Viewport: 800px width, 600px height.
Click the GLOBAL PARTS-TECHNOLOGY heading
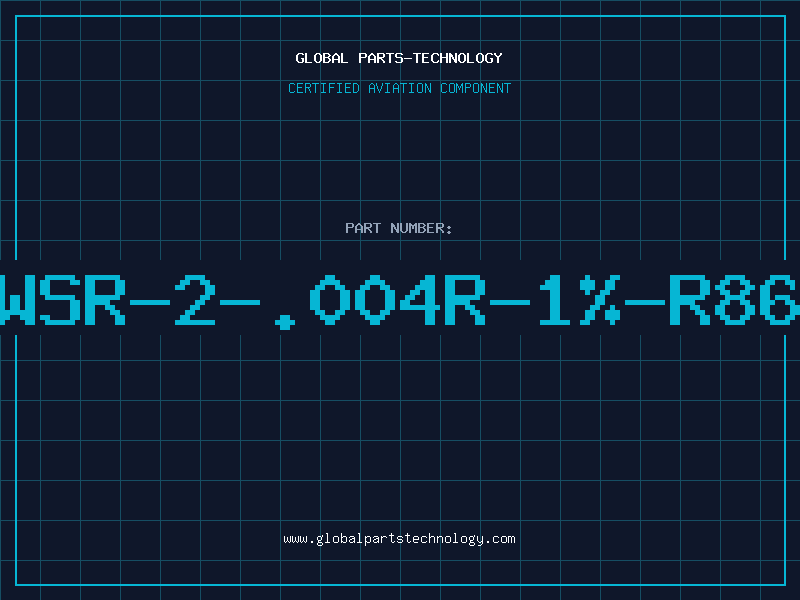pyautogui.click(x=399, y=58)
